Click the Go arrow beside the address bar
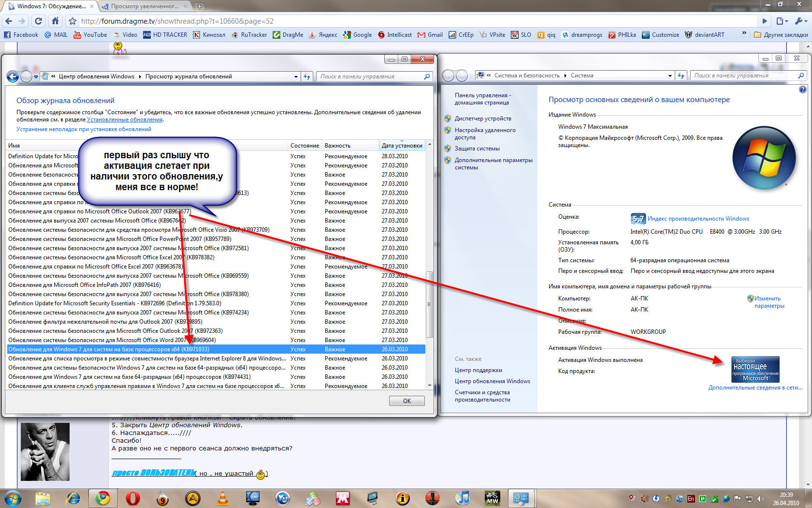The height and width of the screenshot is (508, 812). (765, 21)
